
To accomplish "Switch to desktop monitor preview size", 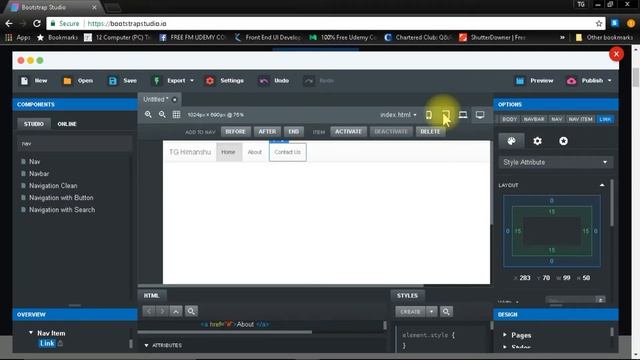I will coord(480,115).
